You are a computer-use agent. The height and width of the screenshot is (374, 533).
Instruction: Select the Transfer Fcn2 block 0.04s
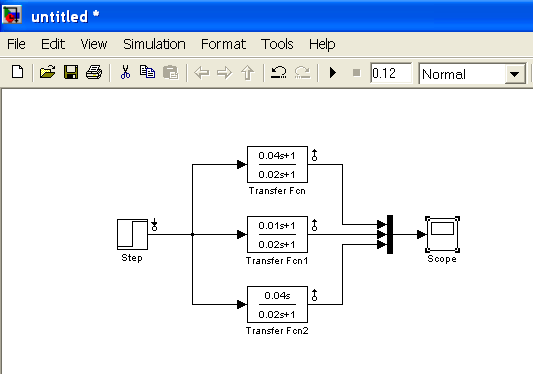point(277,305)
